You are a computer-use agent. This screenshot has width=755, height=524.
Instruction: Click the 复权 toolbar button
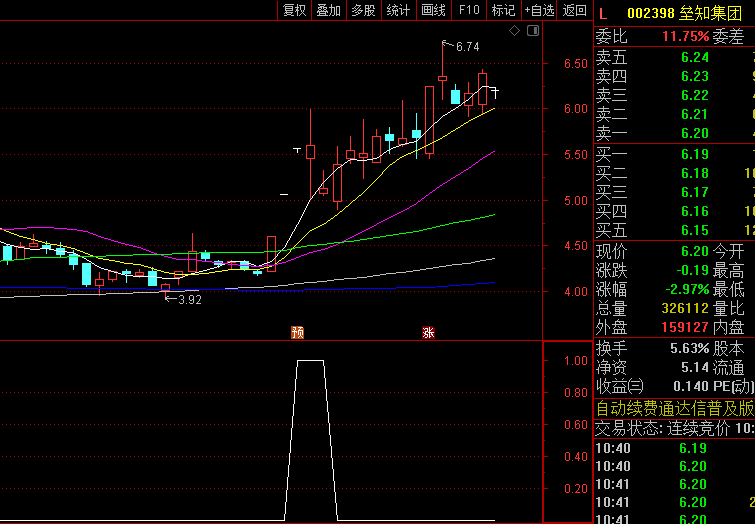[294, 10]
